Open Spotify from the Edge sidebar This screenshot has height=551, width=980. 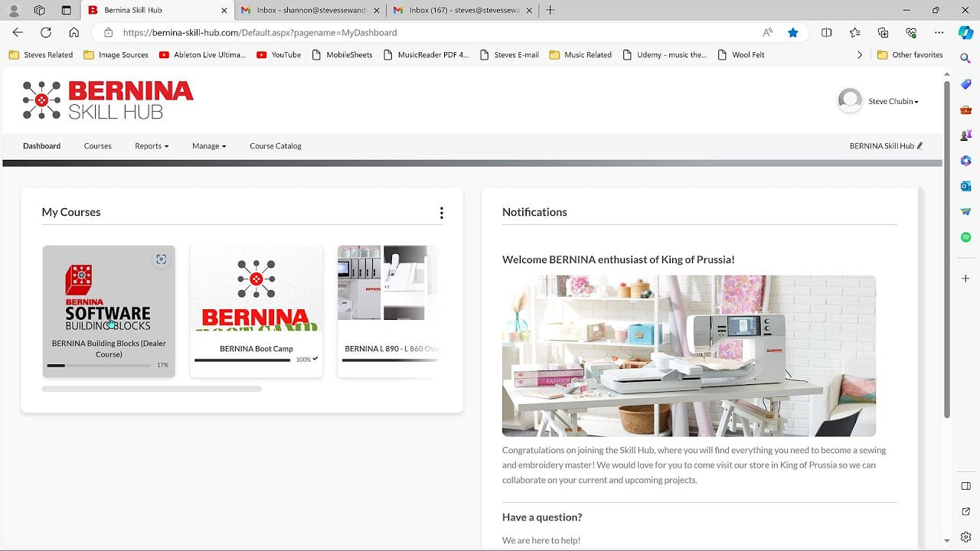click(x=965, y=236)
